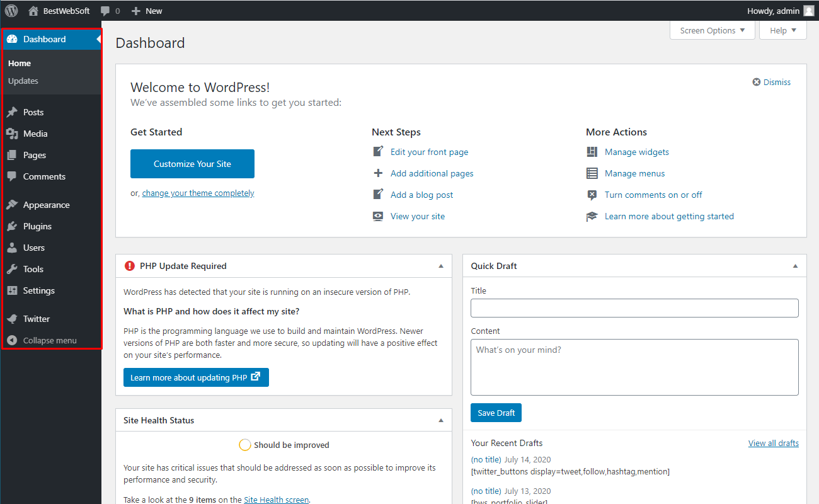
Task: Collapse the PHP Update Required widget
Action: click(441, 266)
